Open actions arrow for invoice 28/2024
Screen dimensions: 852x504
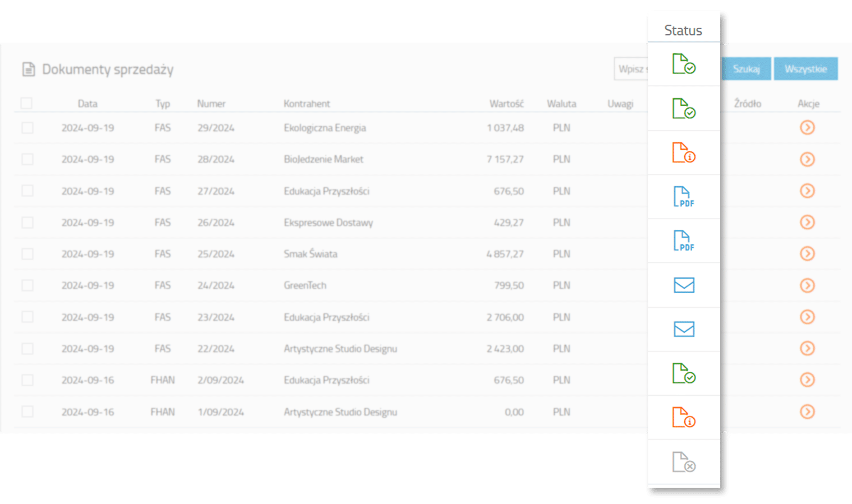(x=807, y=159)
